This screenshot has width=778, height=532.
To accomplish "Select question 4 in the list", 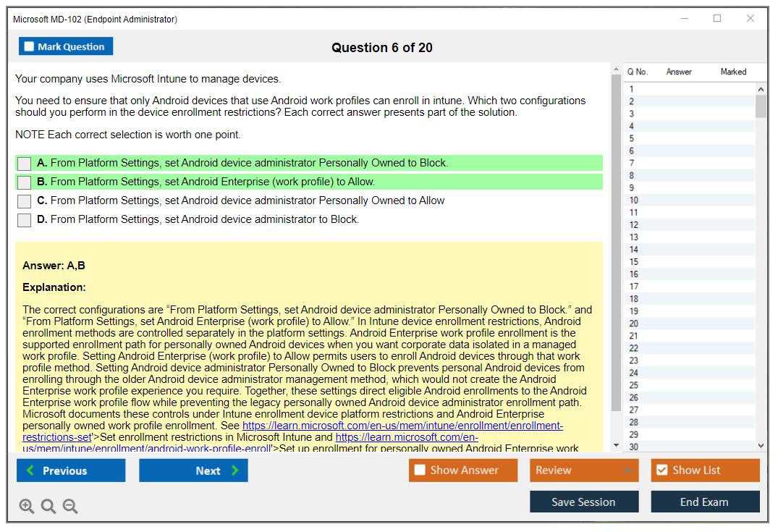I will pyautogui.click(x=690, y=126).
